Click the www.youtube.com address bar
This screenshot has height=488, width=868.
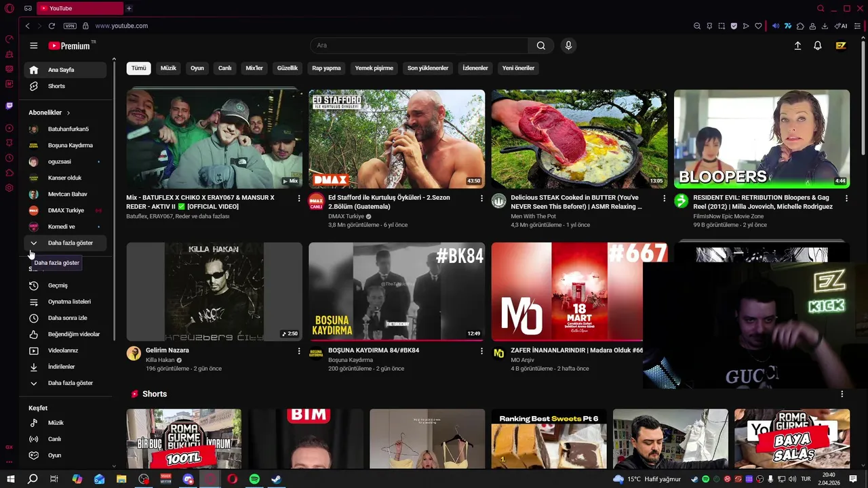[121, 26]
